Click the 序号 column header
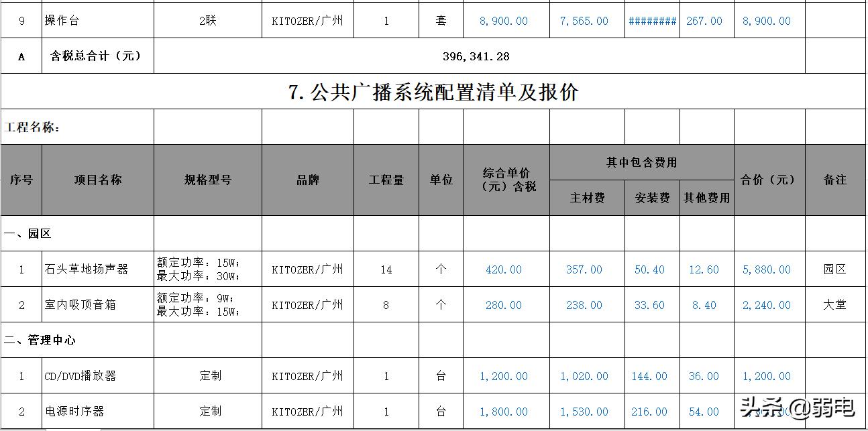The height and width of the screenshot is (431, 868). (21, 180)
